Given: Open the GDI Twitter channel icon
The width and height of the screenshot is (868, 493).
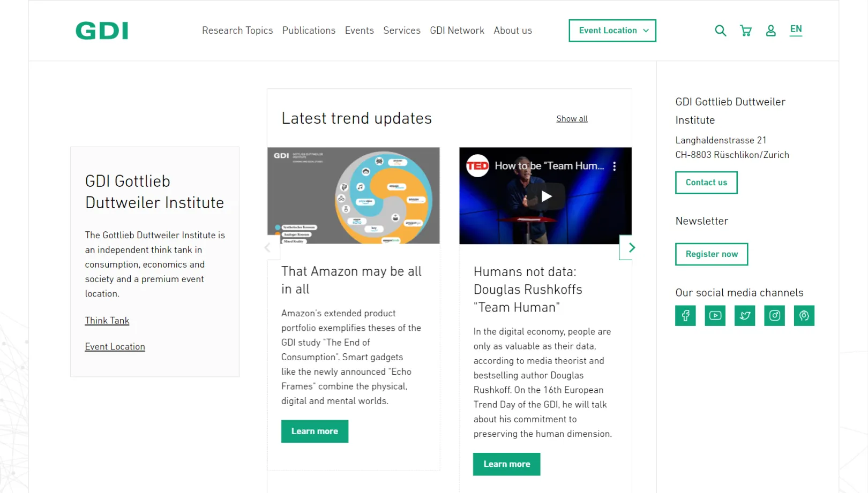Looking at the screenshot, I should coord(745,316).
